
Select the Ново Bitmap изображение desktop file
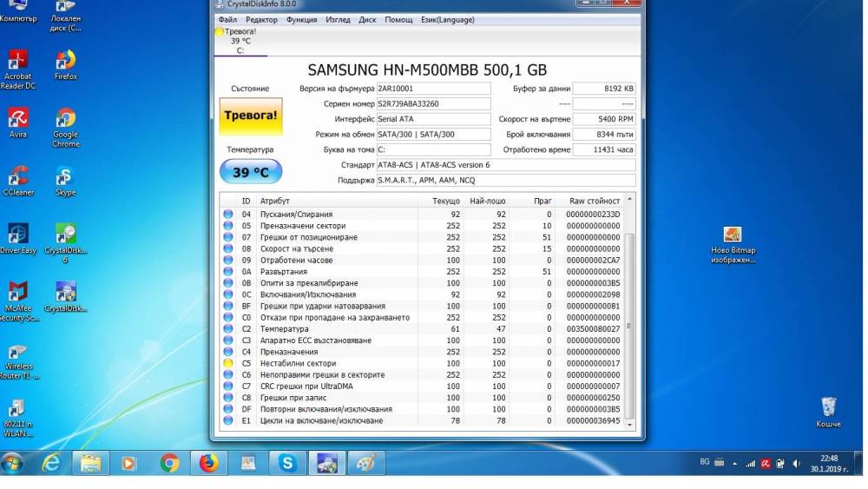[733, 244]
